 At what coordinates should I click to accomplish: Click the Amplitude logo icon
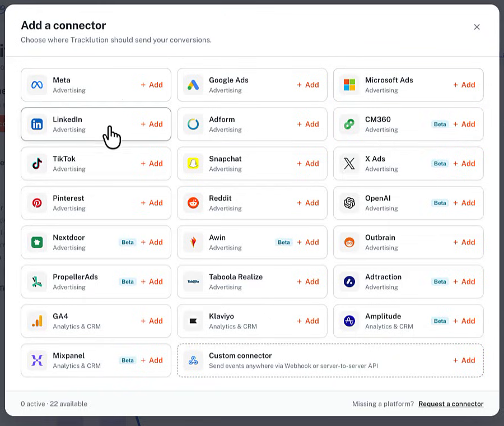349,321
